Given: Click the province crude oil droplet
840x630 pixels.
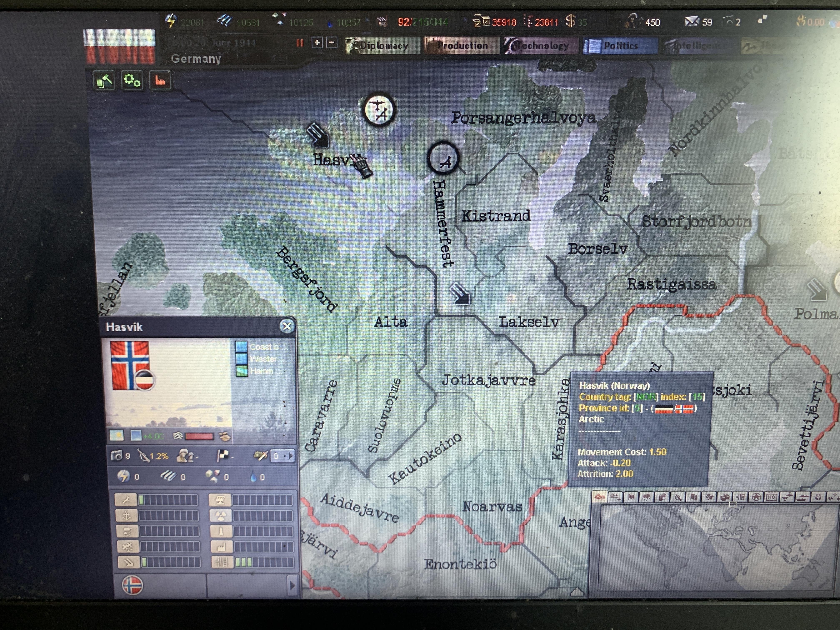Looking at the screenshot, I should (x=254, y=477).
